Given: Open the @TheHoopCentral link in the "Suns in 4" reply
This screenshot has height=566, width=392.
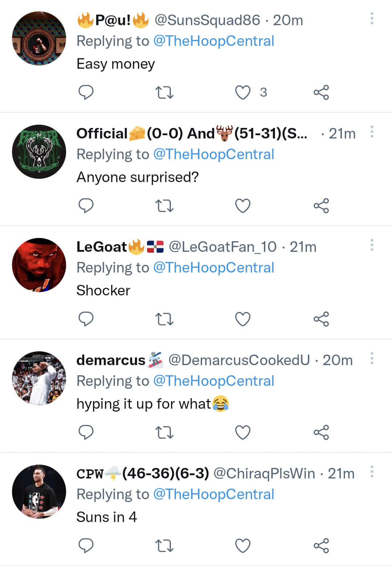Looking at the screenshot, I should 214,494.
